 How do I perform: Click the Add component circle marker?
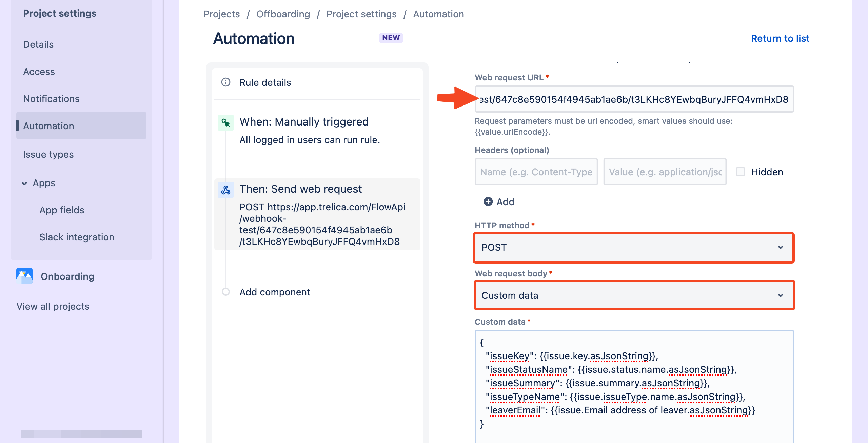(x=226, y=292)
